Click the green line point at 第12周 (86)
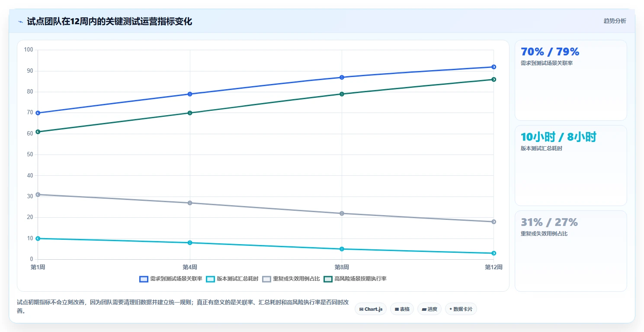This screenshot has width=644, height=332. (493, 80)
